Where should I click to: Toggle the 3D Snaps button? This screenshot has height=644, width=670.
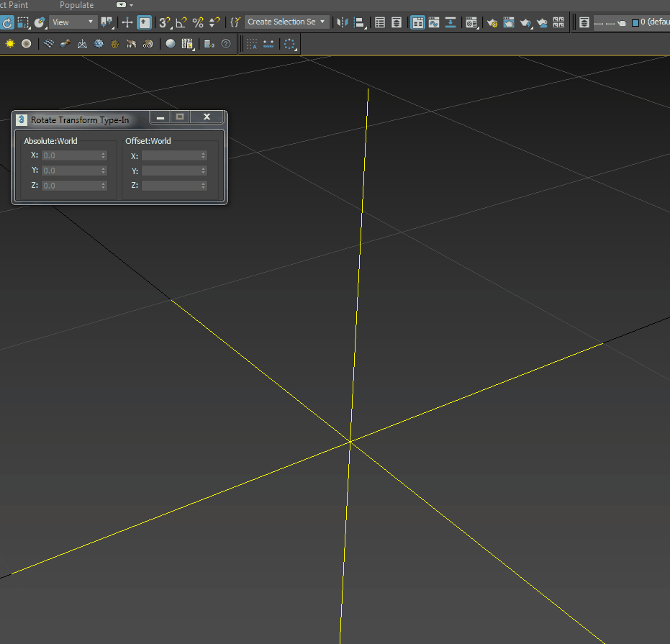pos(165,22)
